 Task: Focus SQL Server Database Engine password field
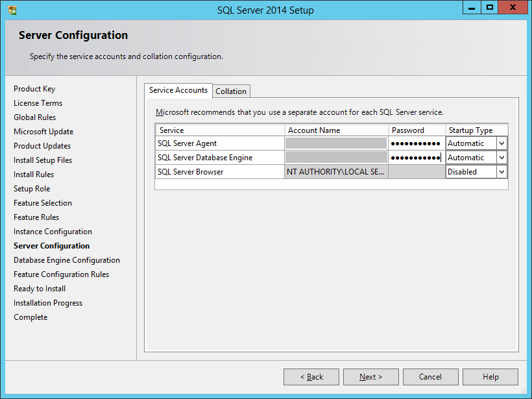point(416,158)
